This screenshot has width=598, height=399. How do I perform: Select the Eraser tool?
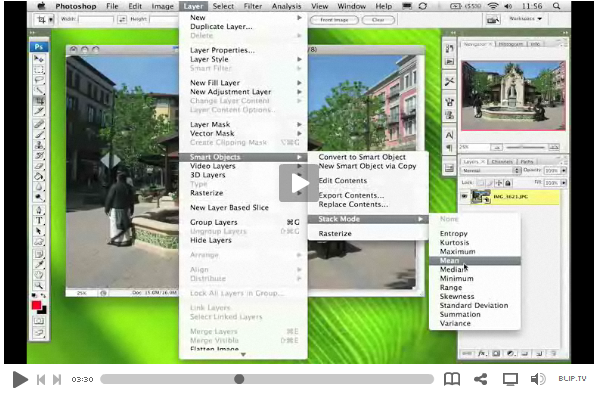pyautogui.click(x=39, y=166)
